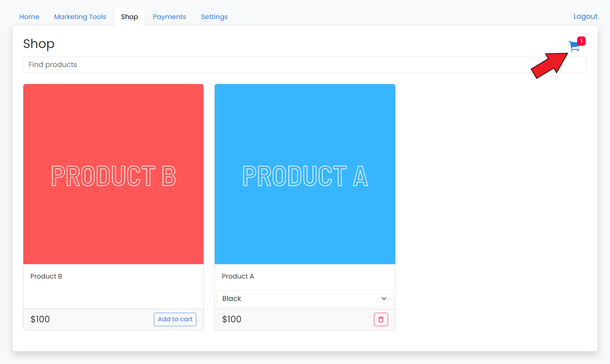
Task: Click the chevron arrow on Black dropdown
Action: pyautogui.click(x=384, y=299)
